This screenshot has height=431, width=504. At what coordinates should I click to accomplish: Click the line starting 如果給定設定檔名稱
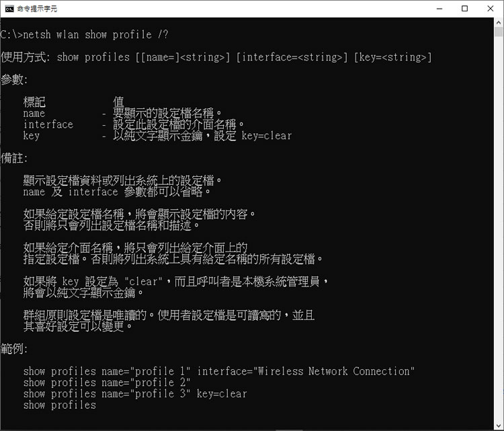point(139,214)
